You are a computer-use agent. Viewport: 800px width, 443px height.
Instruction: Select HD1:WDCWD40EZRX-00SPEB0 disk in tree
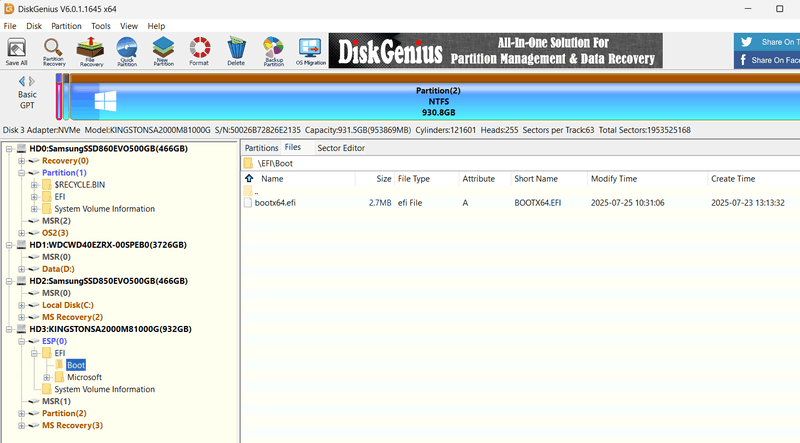[108, 245]
